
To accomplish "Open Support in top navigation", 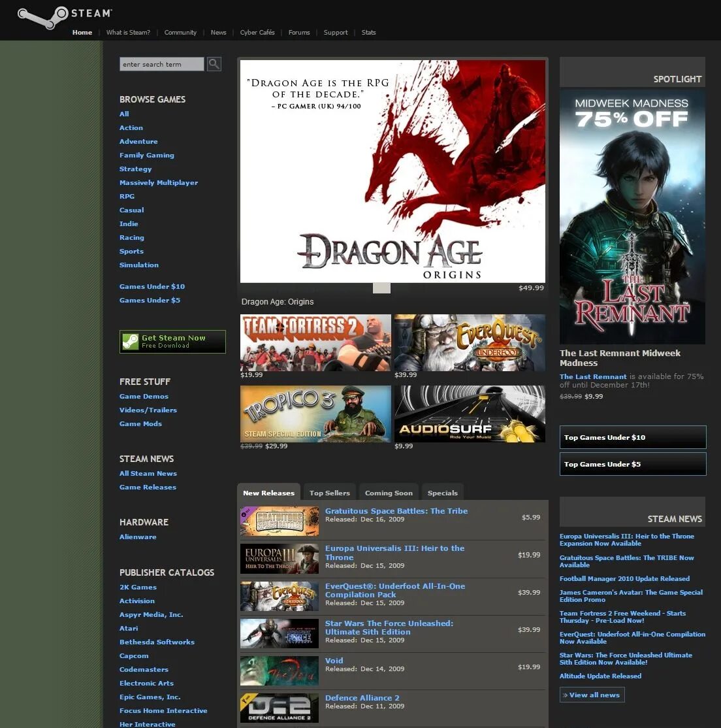I will (x=336, y=33).
